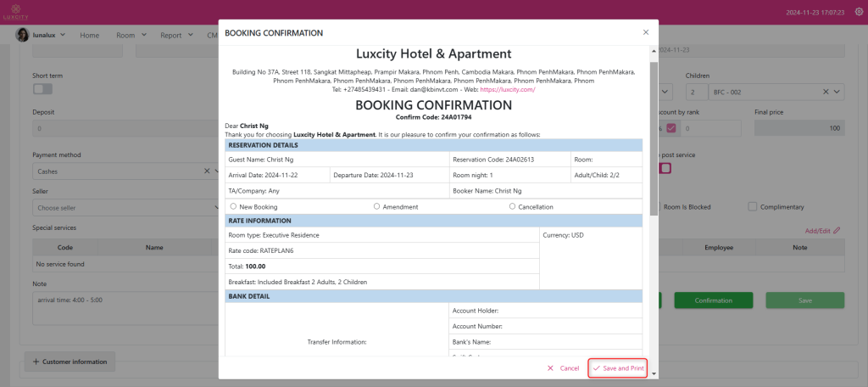Clear the BFC - 002 selection
Image resolution: width=868 pixels, height=387 pixels.
tap(826, 92)
